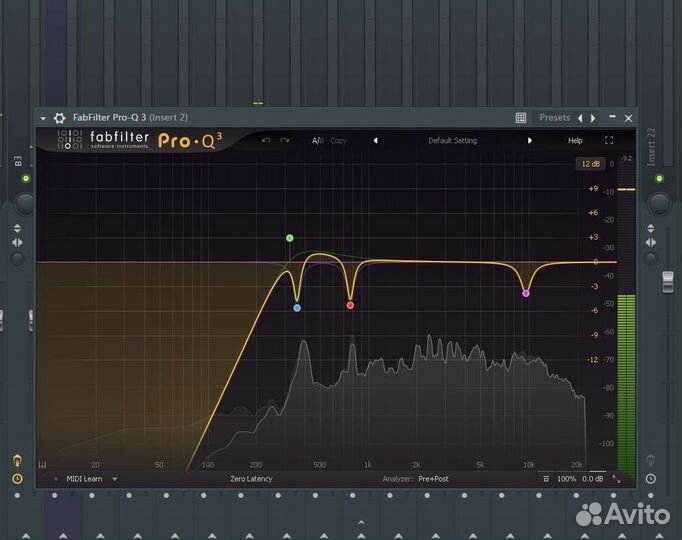Open the plugin window dropdown arrow menu
682x540 pixels.
point(43,118)
